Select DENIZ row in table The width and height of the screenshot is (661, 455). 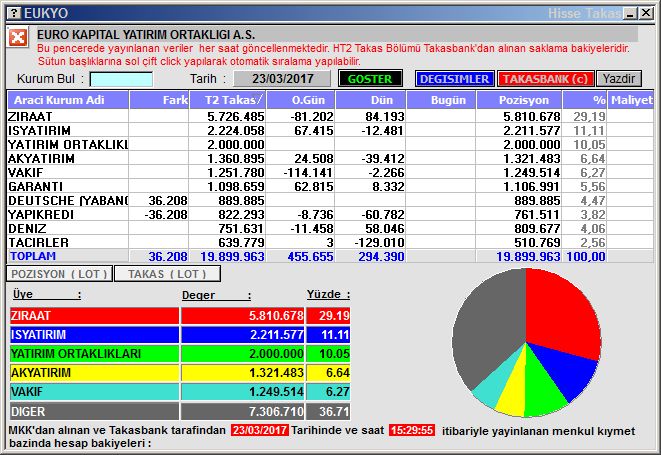pyautogui.click(x=330, y=228)
